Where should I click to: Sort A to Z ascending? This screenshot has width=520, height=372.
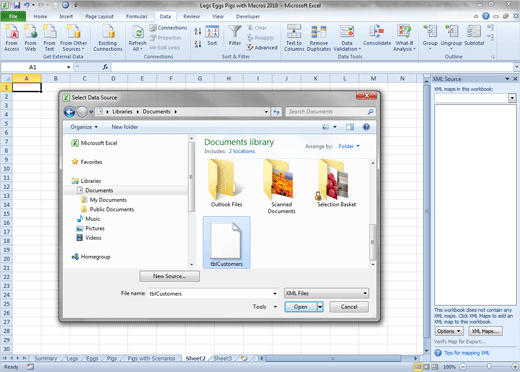click(x=198, y=32)
